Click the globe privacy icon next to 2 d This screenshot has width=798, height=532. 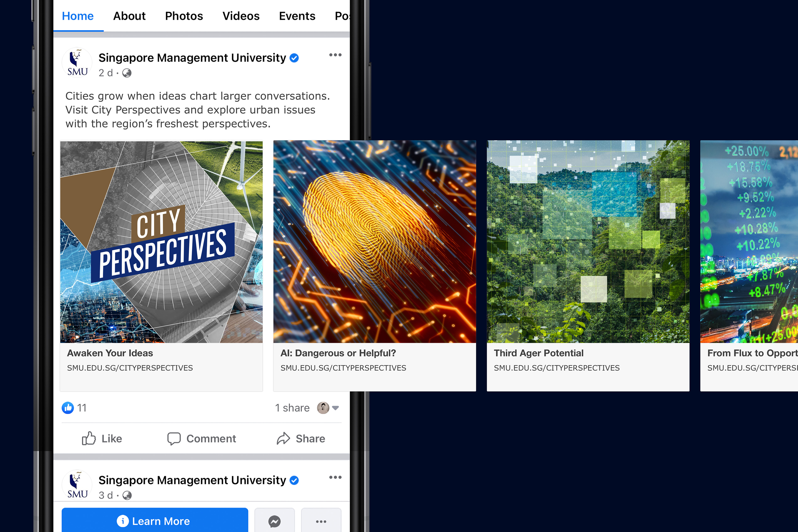(127, 73)
